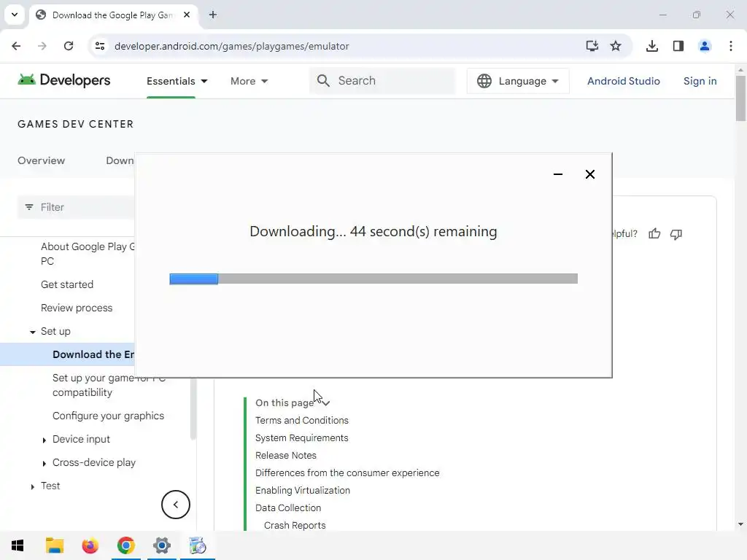Click the sidebar scrollbar
747x560 pixels.
[193, 408]
